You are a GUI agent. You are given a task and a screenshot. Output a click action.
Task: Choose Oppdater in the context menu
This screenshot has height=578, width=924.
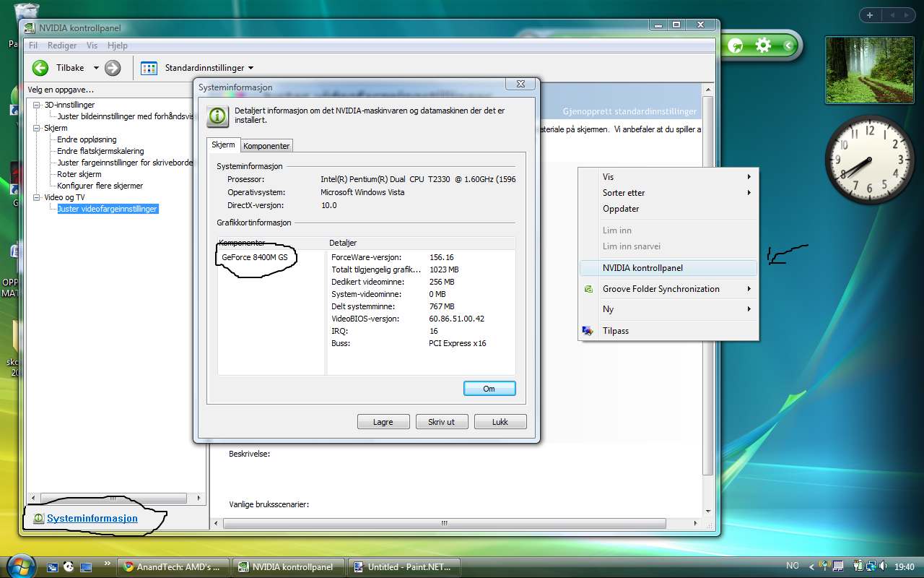tap(668, 209)
